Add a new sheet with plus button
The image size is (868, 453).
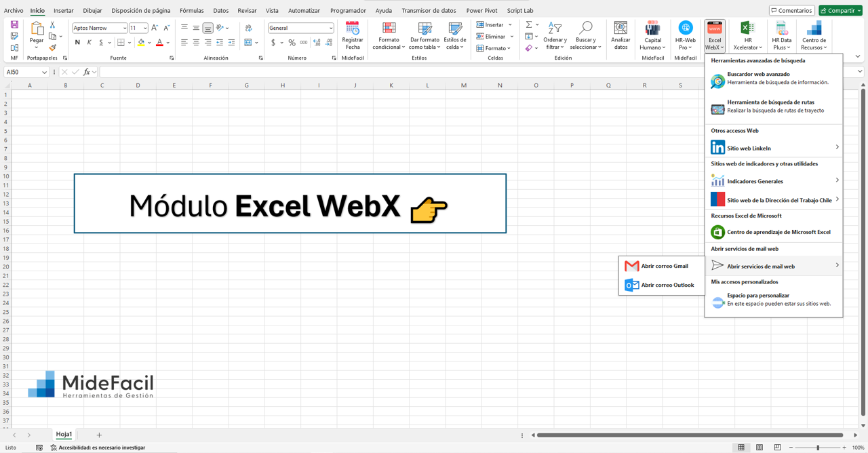coord(99,435)
